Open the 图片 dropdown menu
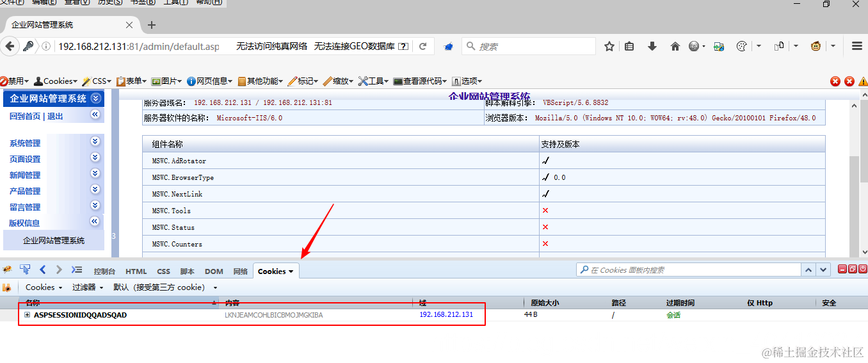The height and width of the screenshot is (363, 868). click(x=166, y=81)
